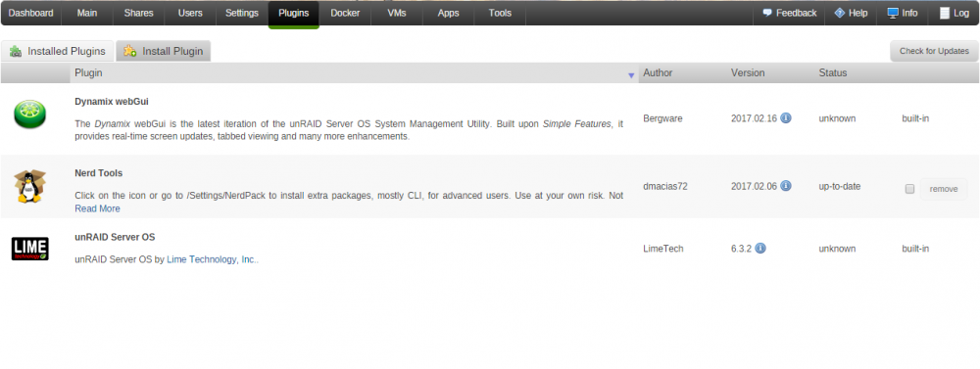
Task: Toggle sort arrow in Plugin column header
Action: [x=631, y=75]
